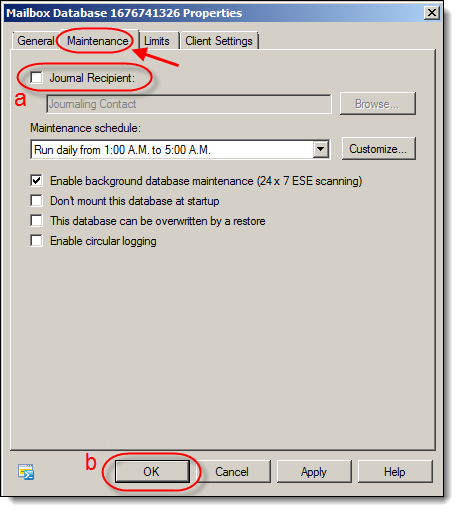Enable the Journal Recipient checkbox
Image resolution: width=459 pixels, height=512 pixels.
(36, 78)
